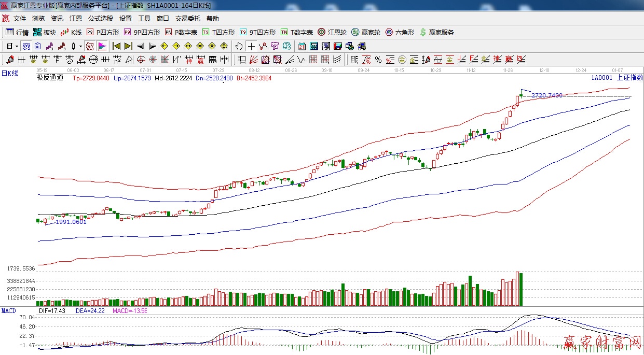Click the percent (%) tool icon
Screen dimensions: 644x355
tap(378, 60)
